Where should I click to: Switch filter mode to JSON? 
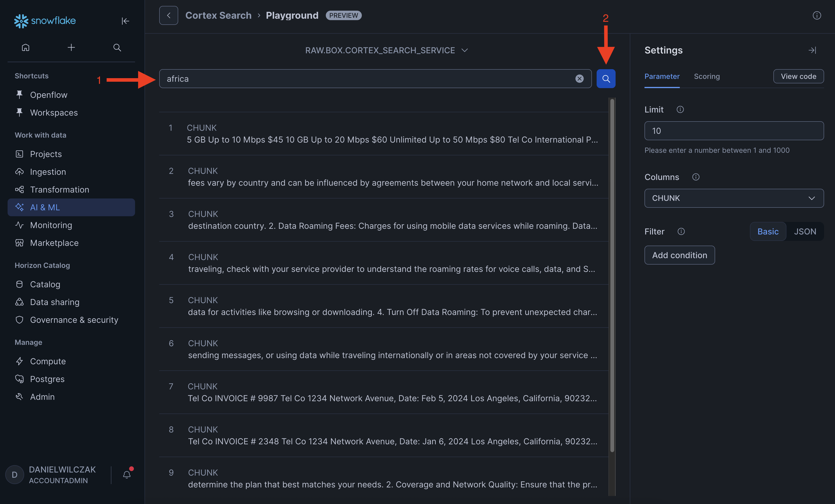click(804, 231)
